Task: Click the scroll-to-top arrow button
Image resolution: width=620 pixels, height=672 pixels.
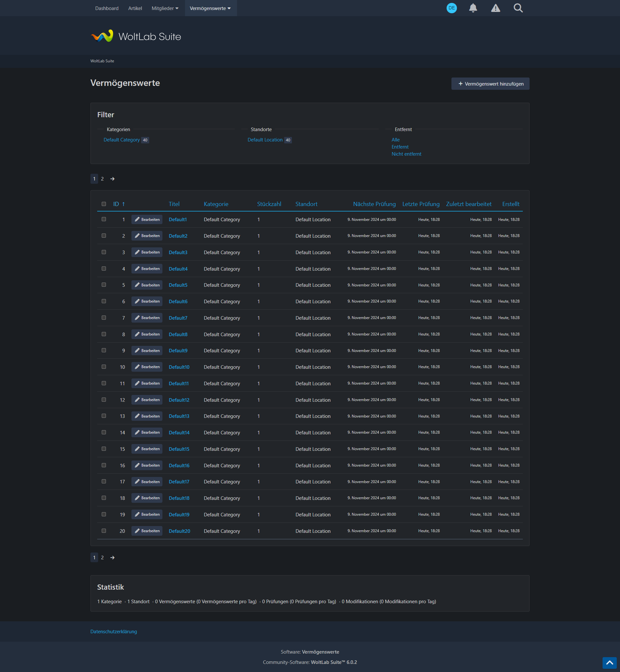Action: pyautogui.click(x=609, y=663)
